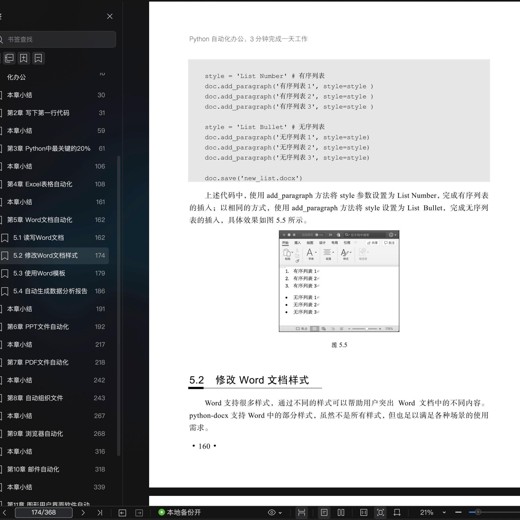The image size is (520, 520).
Task: Close the bookmarks sidebar panel
Action: (110, 16)
